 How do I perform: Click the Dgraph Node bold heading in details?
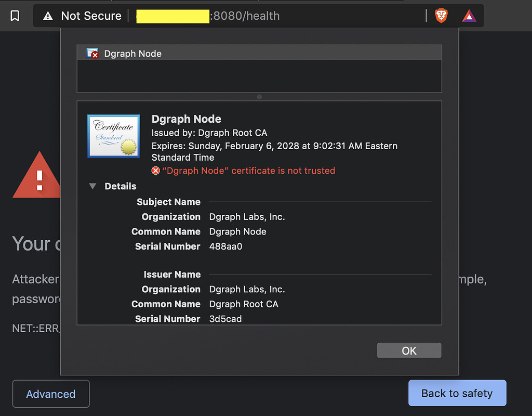(186, 119)
